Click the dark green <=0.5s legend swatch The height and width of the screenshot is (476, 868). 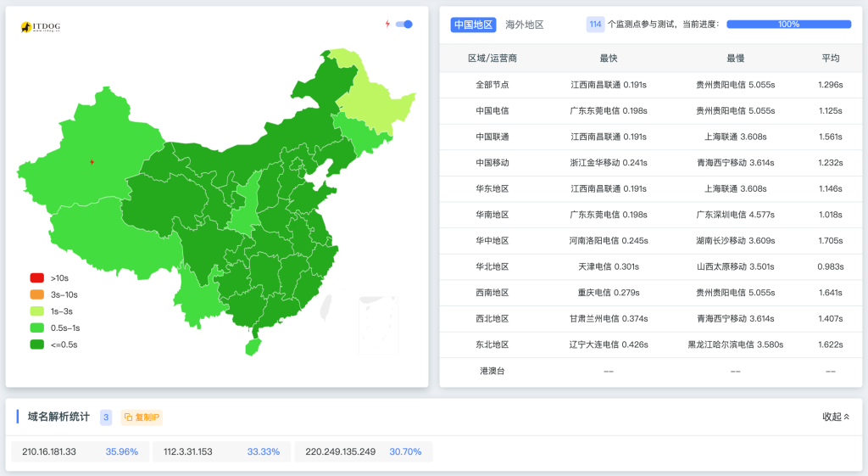point(37,344)
